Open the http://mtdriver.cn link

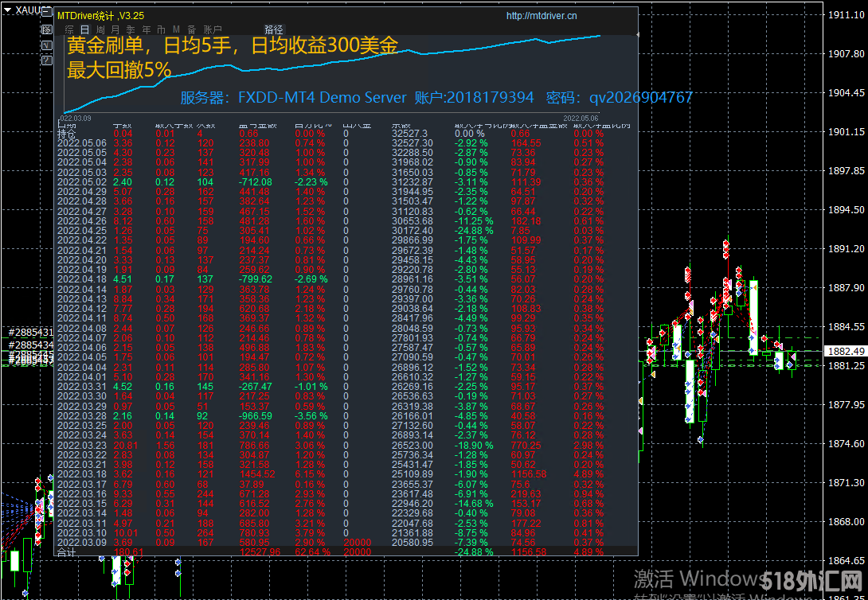pos(542,16)
